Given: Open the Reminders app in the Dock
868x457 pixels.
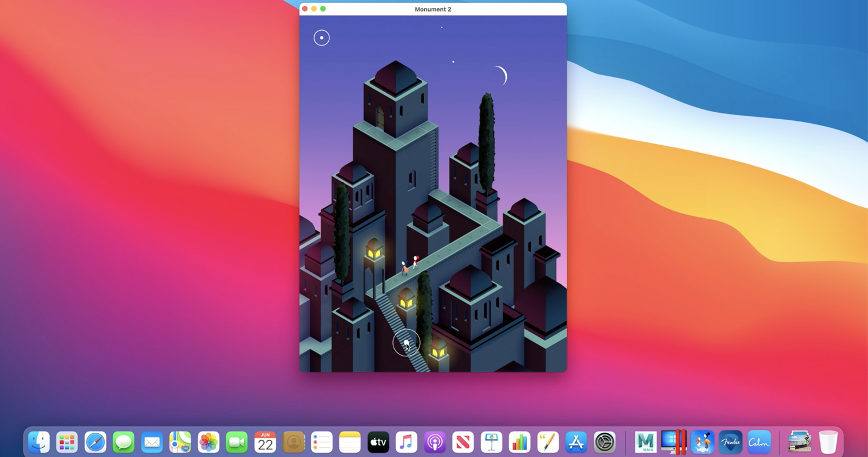Looking at the screenshot, I should [x=322, y=443].
